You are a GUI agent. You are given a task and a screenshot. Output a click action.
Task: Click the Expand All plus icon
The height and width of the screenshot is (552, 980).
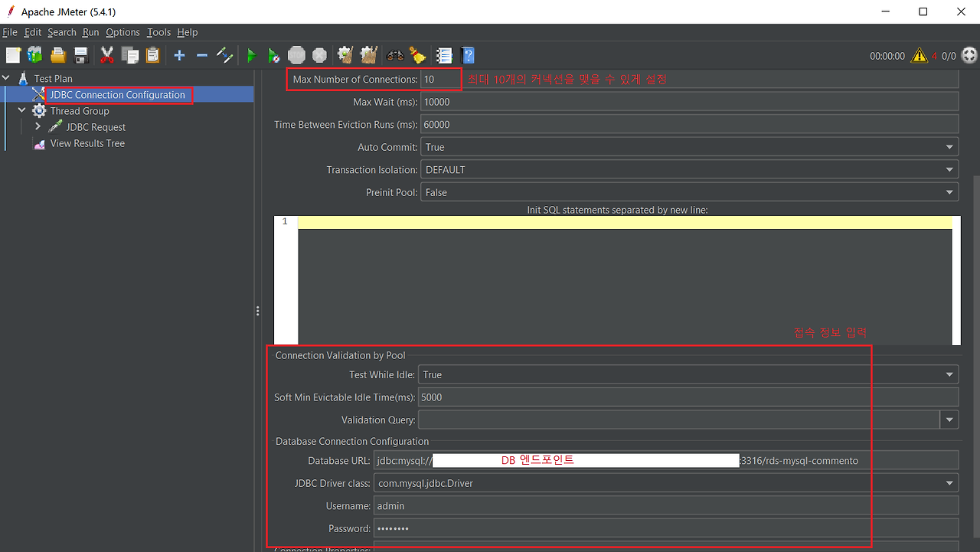pyautogui.click(x=179, y=55)
